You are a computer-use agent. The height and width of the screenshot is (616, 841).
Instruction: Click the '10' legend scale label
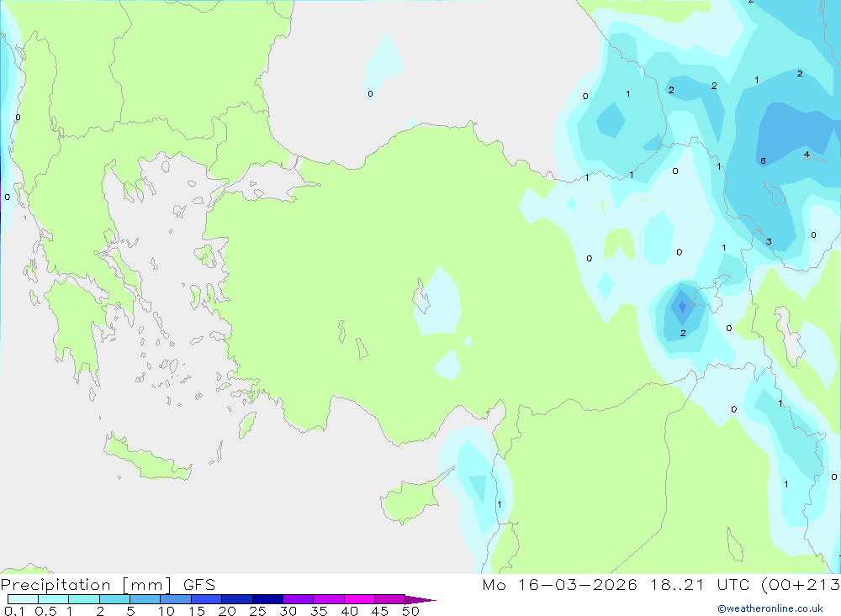click(166, 611)
